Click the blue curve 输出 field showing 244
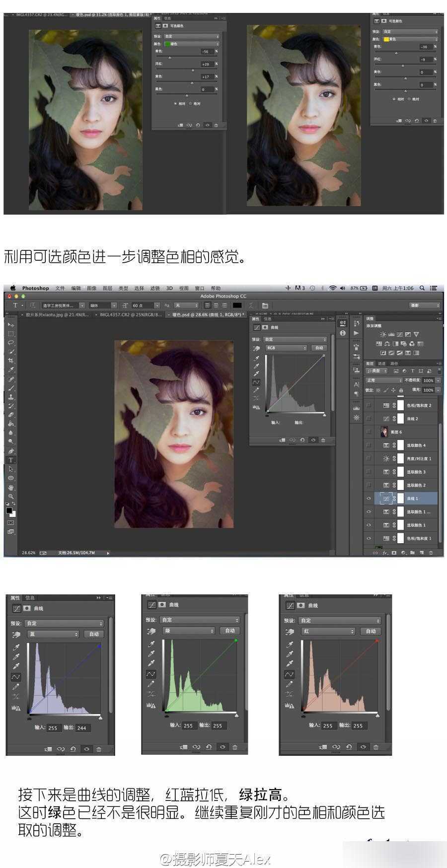Screen dimensions: 447x868 (x=83, y=728)
